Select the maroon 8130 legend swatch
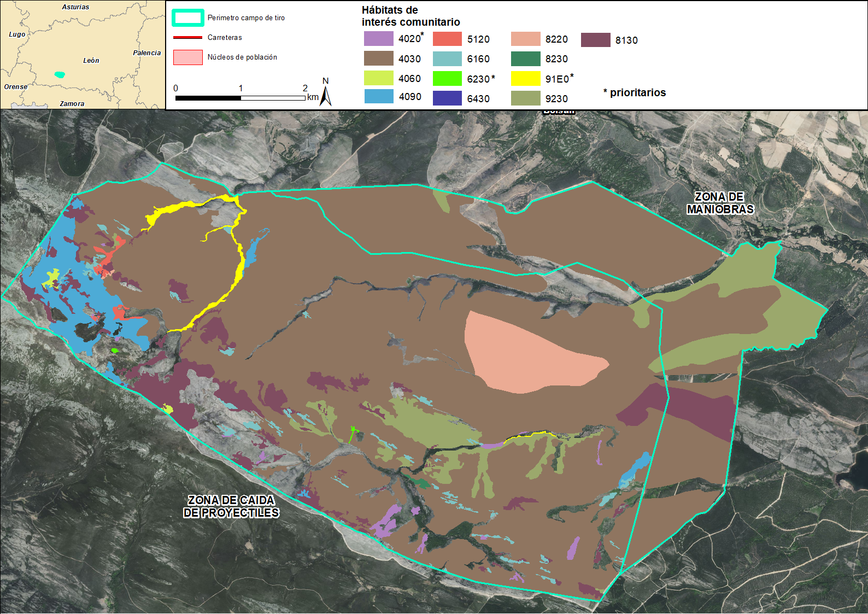 (x=595, y=40)
